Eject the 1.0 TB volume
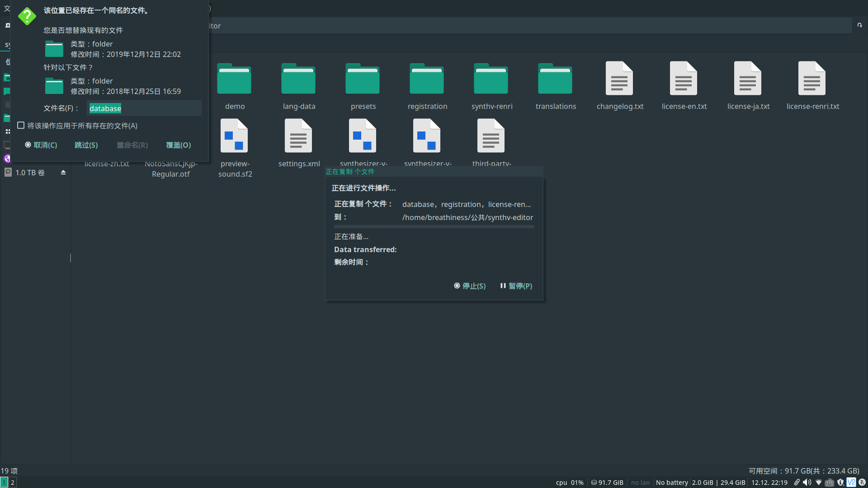868x488 pixels. [63, 173]
